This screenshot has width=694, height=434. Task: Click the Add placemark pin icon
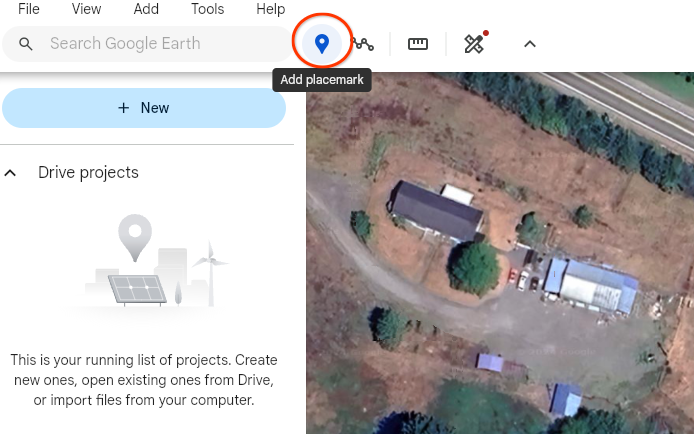coord(322,44)
